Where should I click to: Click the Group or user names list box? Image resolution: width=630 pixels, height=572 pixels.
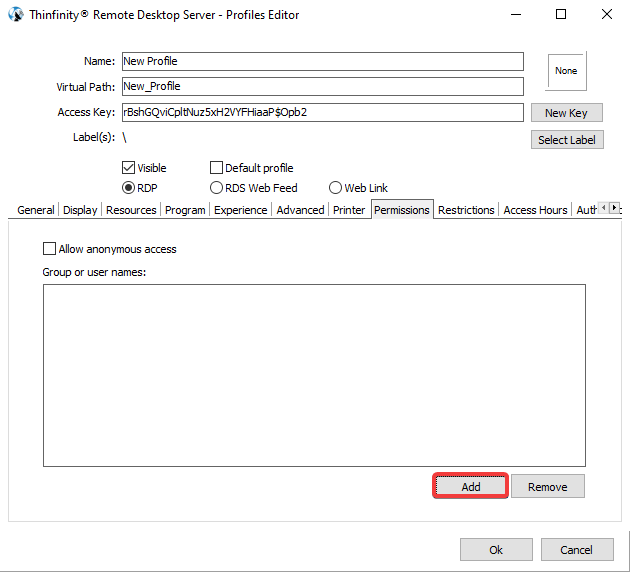point(314,375)
